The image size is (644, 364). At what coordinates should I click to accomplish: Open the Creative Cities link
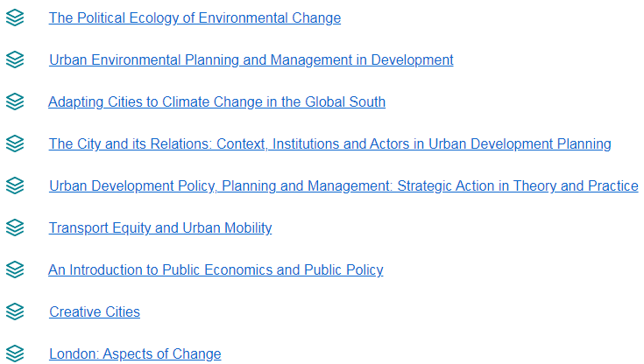pos(95,311)
